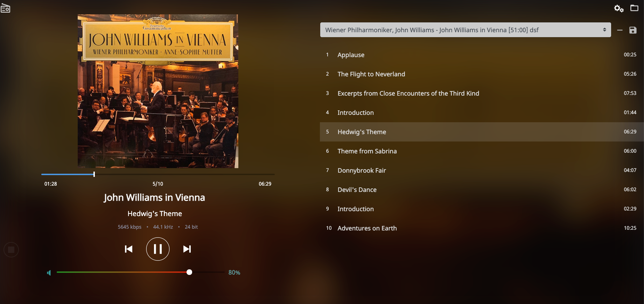The height and width of the screenshot is (304, 644).
Task: Play track 10 Adventures on Earth
Action: (x=482, y=228)
